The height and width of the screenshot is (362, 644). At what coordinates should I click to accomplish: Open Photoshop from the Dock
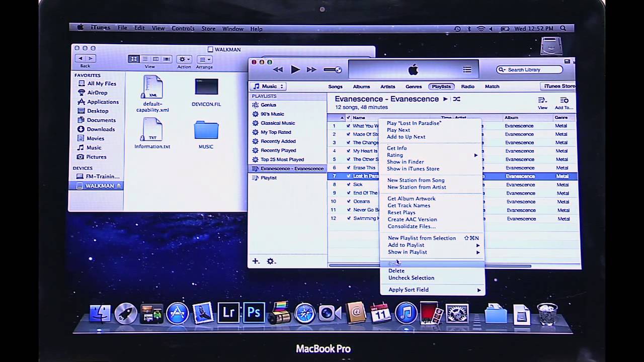254,313
